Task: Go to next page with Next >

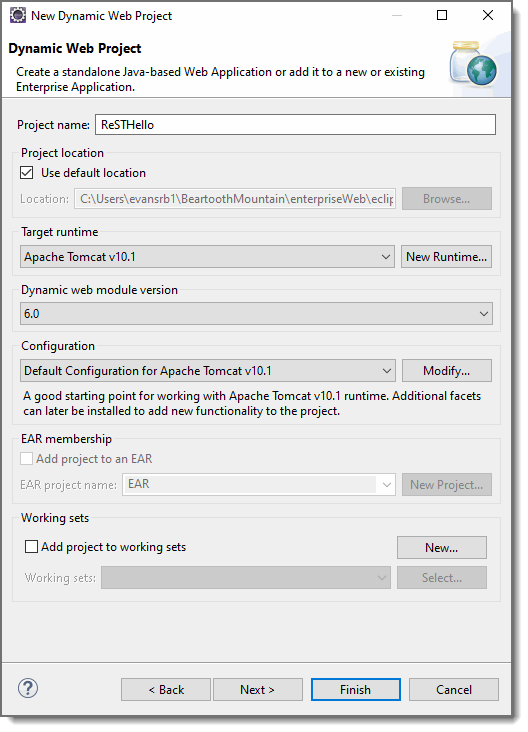Action: click(x=258, y=690)
